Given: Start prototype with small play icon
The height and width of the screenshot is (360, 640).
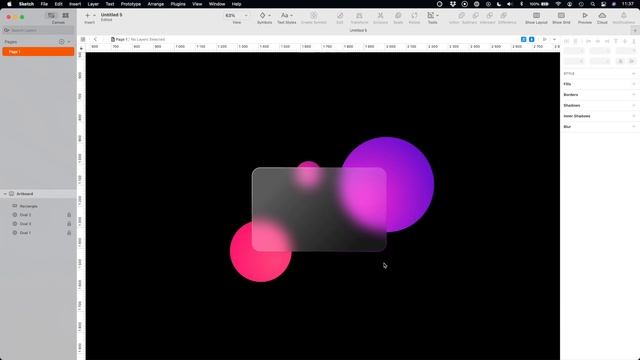Looking at the screenshot, I should (544, 39).
